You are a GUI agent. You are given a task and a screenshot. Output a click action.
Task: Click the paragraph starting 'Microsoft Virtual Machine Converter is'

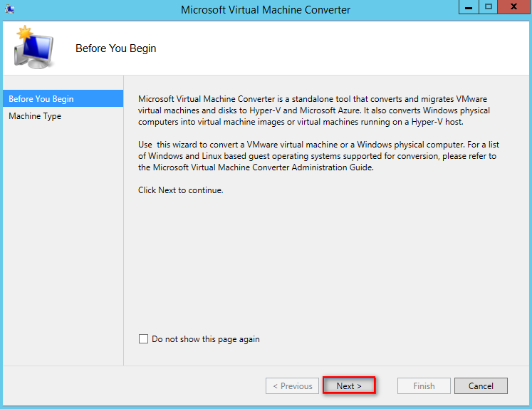pyautogui.click(x=314, y=110)
